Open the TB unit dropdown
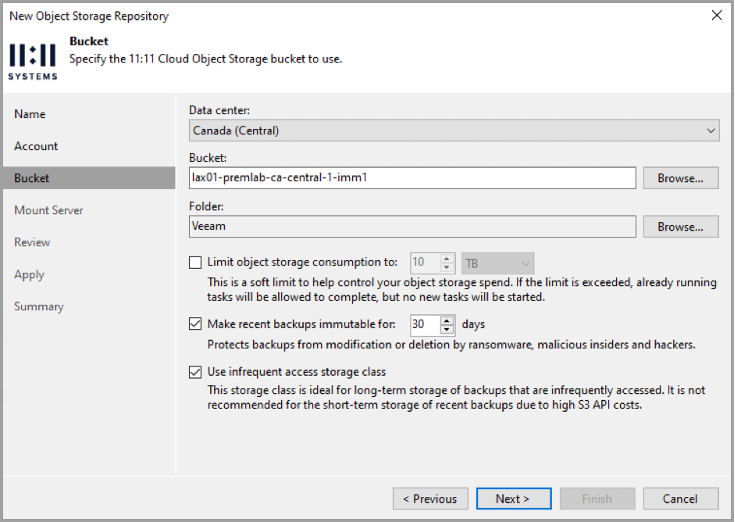The image size is (735, 522). (498, 263)
